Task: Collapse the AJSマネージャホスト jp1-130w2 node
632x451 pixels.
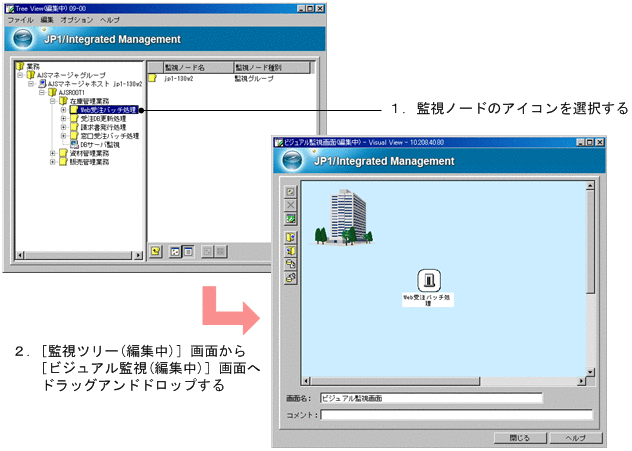Action: pyautogui.click(x=31, y=84)
